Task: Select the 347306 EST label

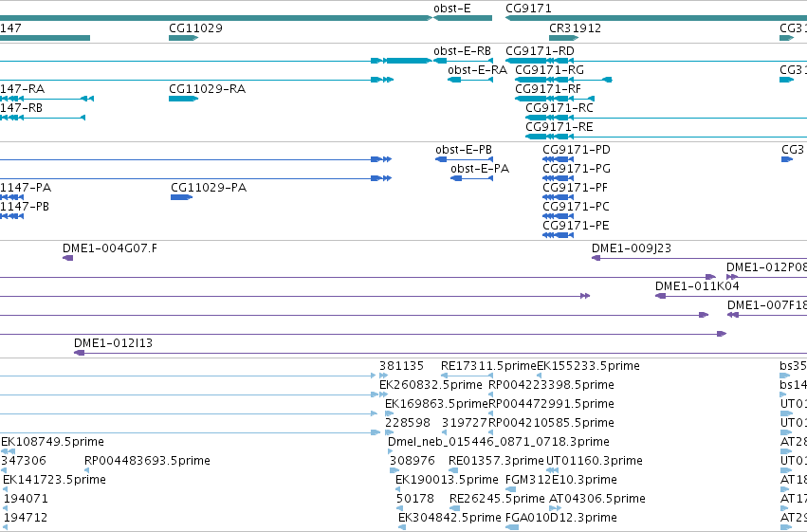Action: pos(24,462)
